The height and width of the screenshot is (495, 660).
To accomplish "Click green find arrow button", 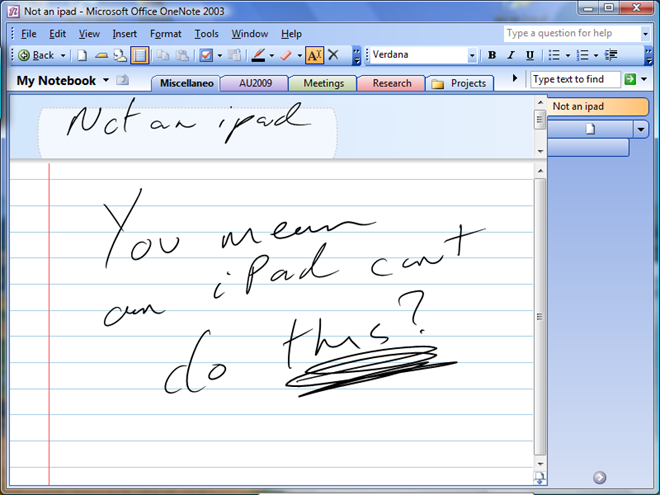I will 630,79.
